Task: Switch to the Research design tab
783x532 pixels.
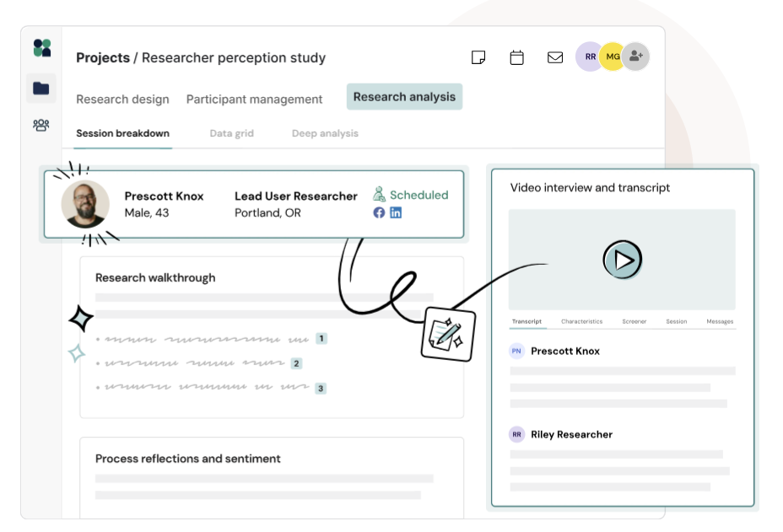Action: click(x=122, y=99)
